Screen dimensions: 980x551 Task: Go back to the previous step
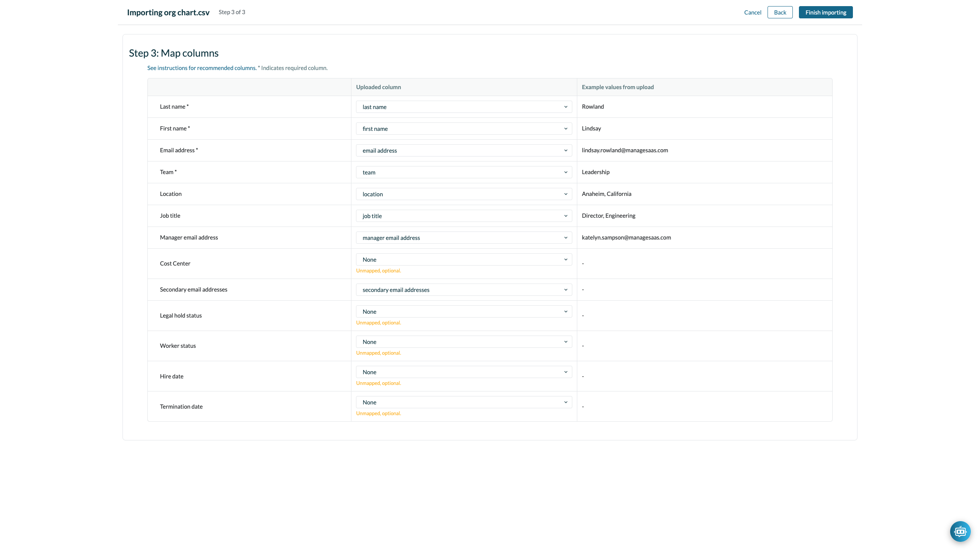(780, 12)
